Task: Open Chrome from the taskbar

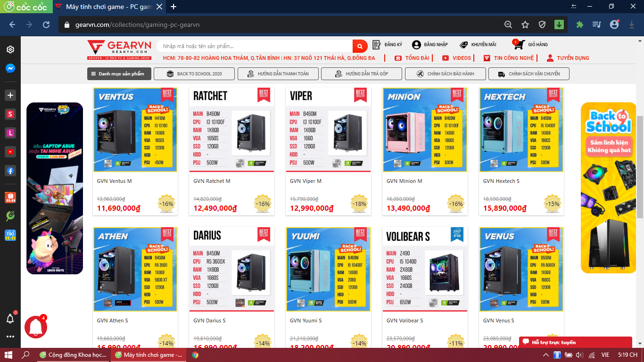Action: pos(195,355)
